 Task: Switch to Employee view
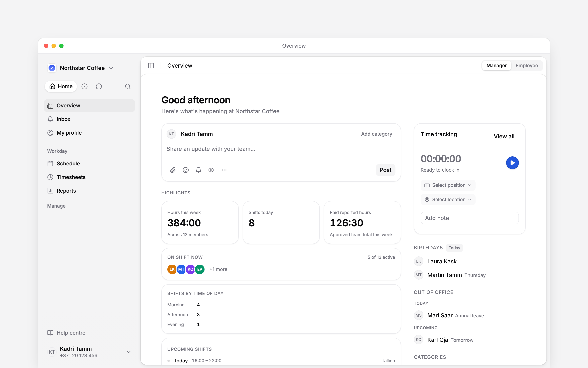pyautogui.click(x=526, y=65)
